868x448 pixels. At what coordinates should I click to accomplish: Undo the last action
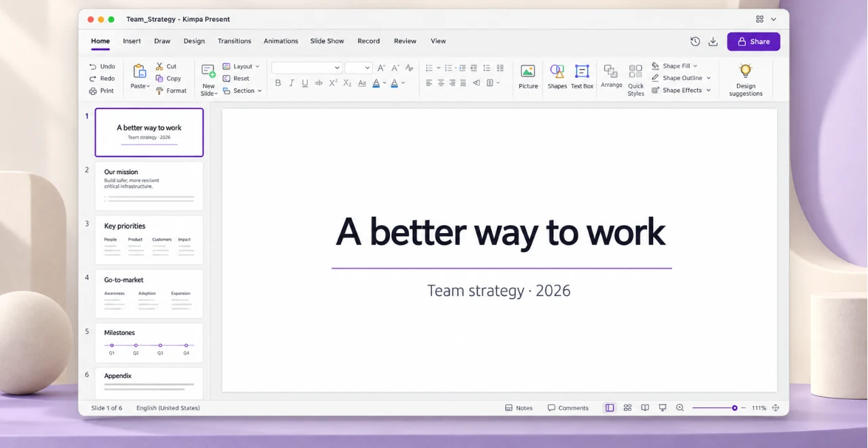tap(102, 66)
